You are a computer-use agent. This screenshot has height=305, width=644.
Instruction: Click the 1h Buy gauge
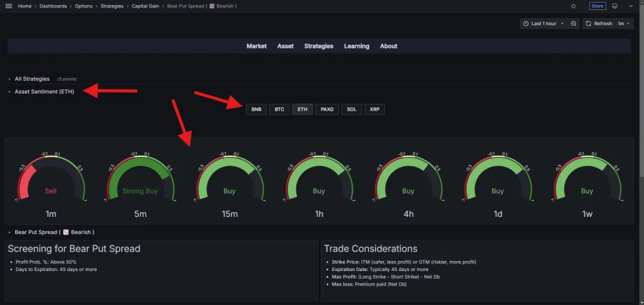tap(319, 180)
